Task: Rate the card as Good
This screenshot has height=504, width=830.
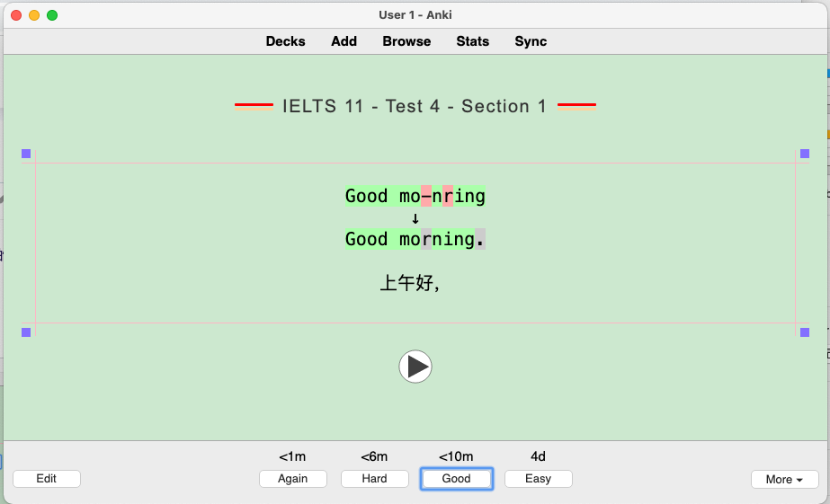Action: click(456, 479)
